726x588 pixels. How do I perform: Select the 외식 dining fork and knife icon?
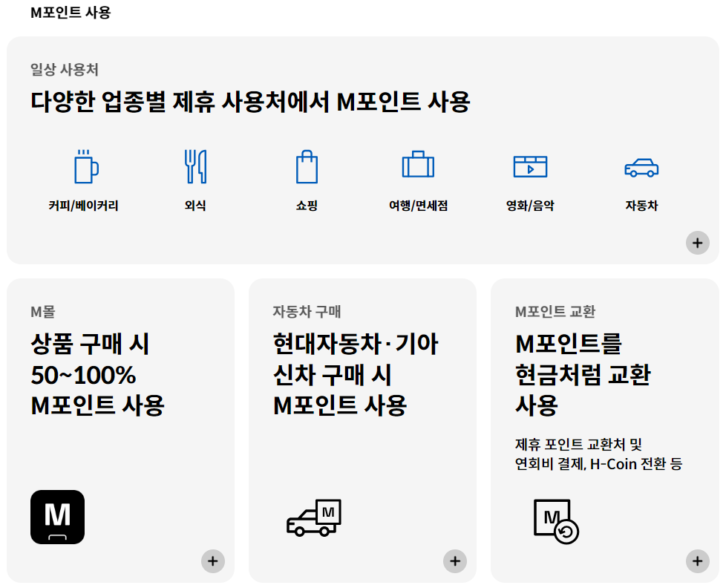[x=195, y=166]
